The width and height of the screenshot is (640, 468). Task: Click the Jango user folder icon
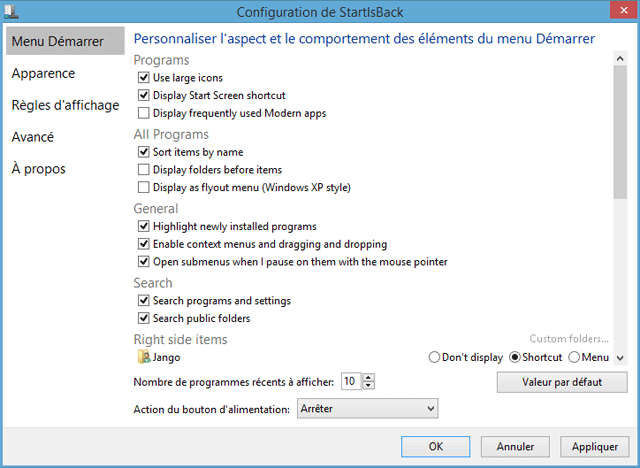(141, 357)
